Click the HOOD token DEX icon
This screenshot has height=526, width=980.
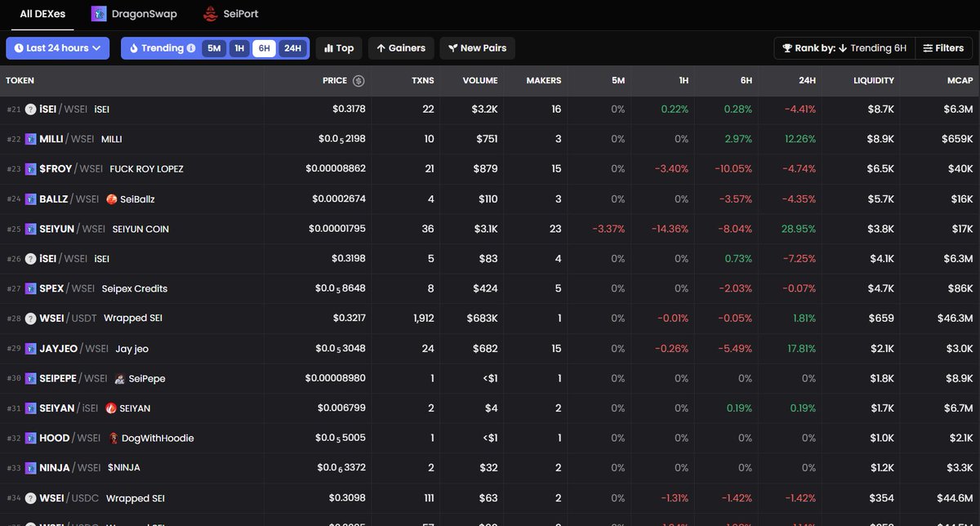pos(31,439)
